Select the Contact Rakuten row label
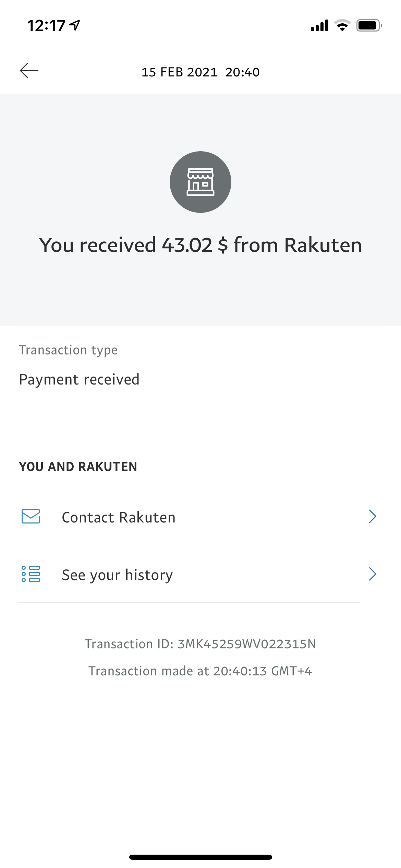The image size is (401, 868). pyautogui.click(x=119, y=517)
